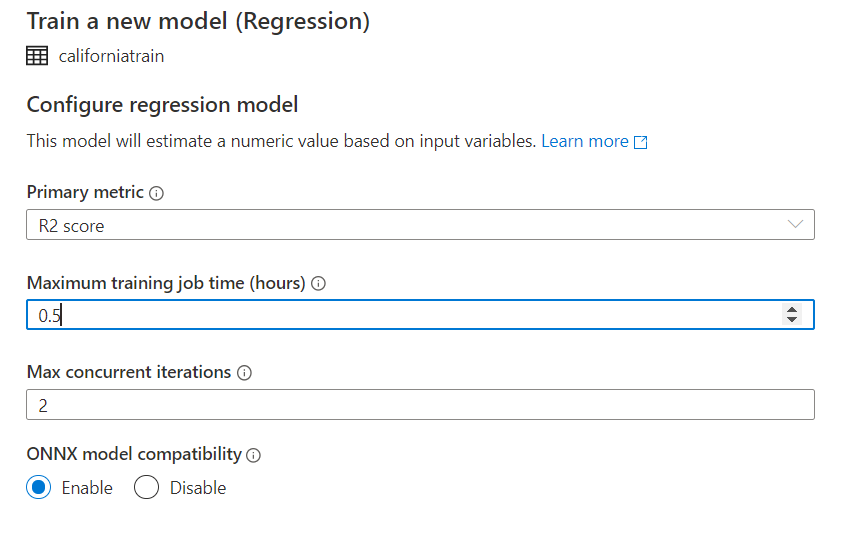The height and width of the screenshot is (538, 847).
Task: Click the Maximum training job time field
Action: (x=420, y=314)
